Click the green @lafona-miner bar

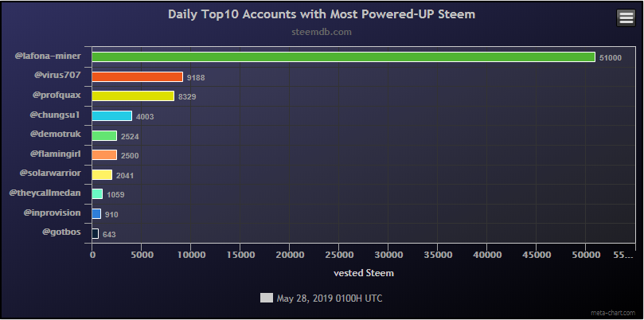pos(343,57)
